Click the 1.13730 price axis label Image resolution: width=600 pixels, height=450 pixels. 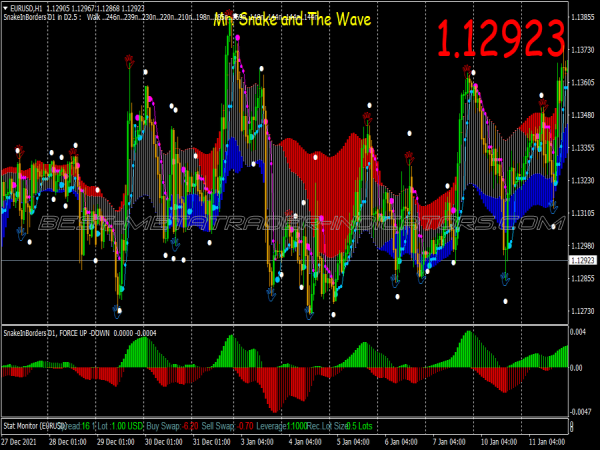pyautogui.click(x=583, y=50)
